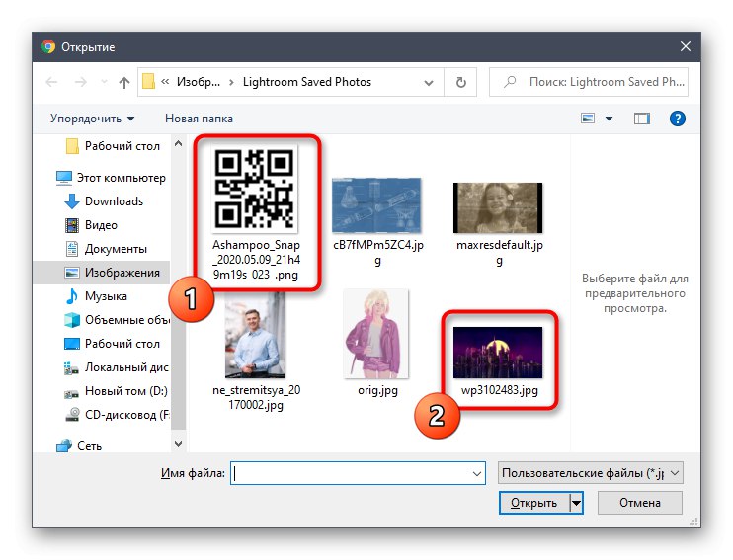Click the Forward navigation arrow
733x560 pixels.
point(80,82)
